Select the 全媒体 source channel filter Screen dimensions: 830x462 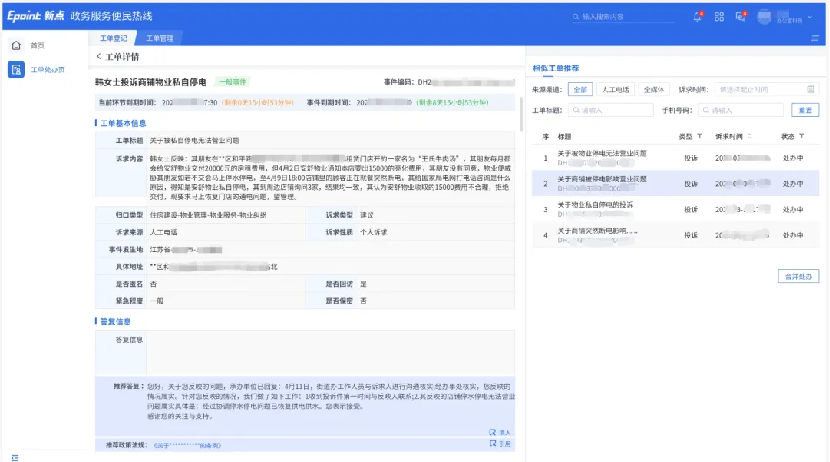[x=654, y=89]
